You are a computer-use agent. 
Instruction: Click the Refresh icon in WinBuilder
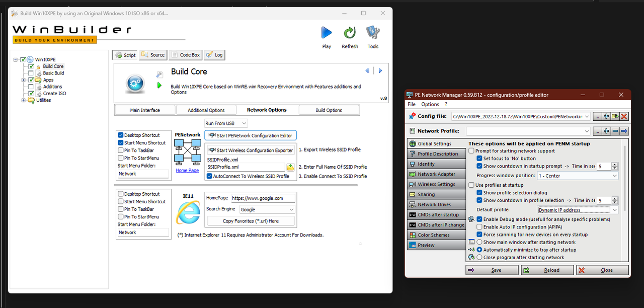click(x=350, y=33)
